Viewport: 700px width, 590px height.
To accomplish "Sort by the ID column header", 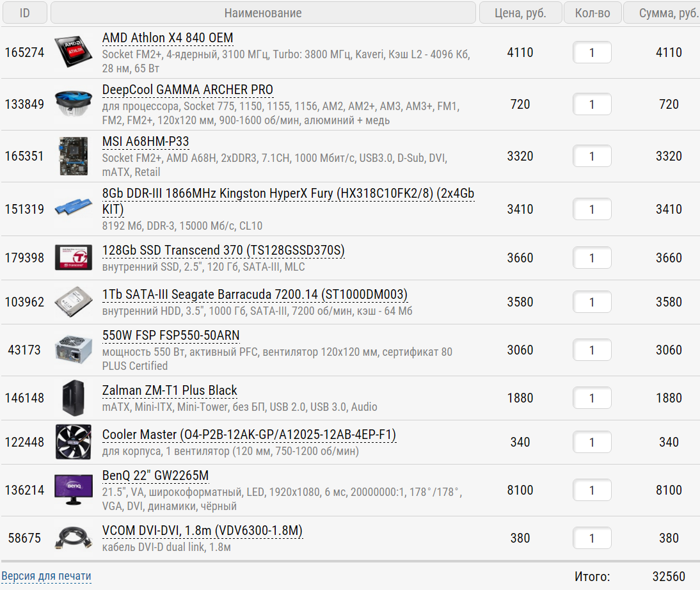I will click(x=24, y=13).
